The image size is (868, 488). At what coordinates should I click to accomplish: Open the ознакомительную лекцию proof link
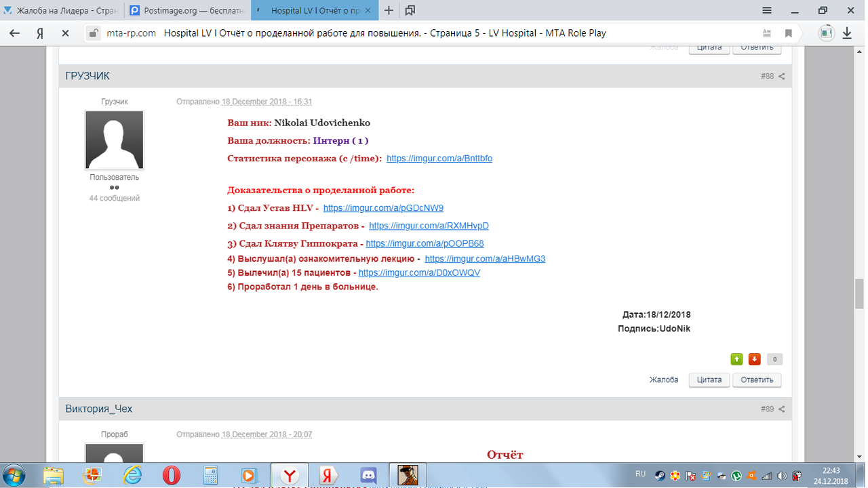point(485,259)
